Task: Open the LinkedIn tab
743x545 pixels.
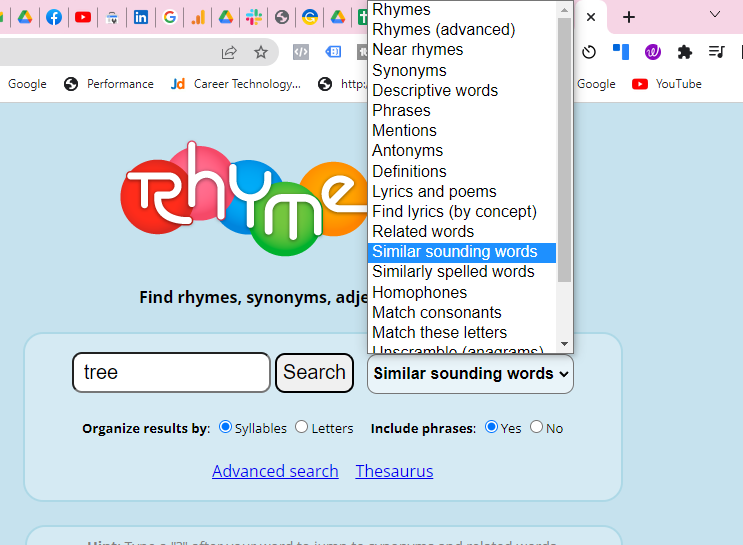Action: (x=141, y=18)
